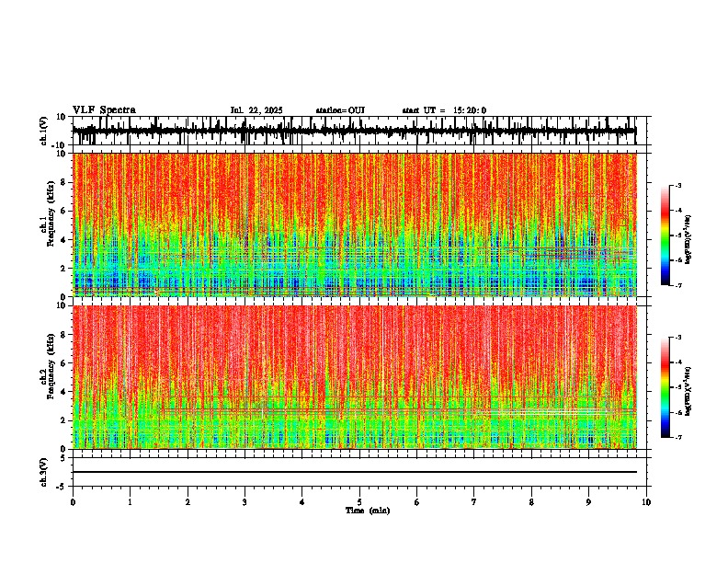Click the flat ch.3 voltage trace line
This screenshot has height=563, width=728.
(354, 472)
